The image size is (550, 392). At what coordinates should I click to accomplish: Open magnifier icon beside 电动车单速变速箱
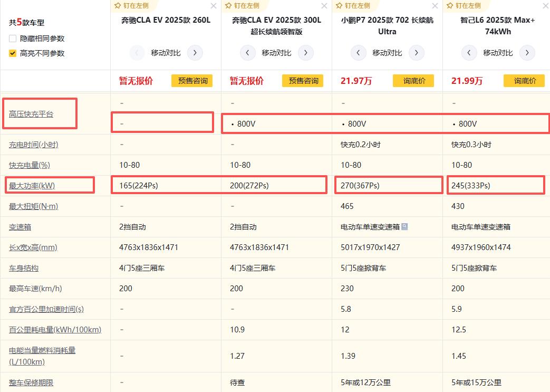404,227
